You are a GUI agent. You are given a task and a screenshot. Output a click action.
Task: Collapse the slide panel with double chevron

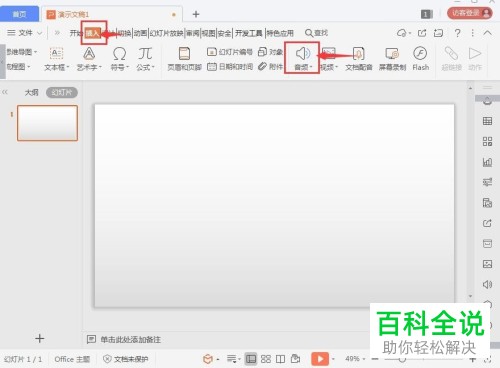[x=5, y=92]
